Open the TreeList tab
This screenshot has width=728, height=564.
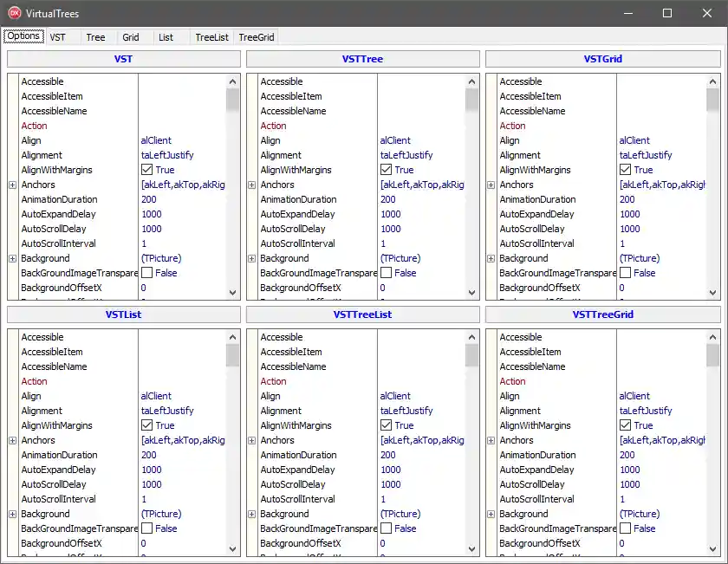point(211,36)
